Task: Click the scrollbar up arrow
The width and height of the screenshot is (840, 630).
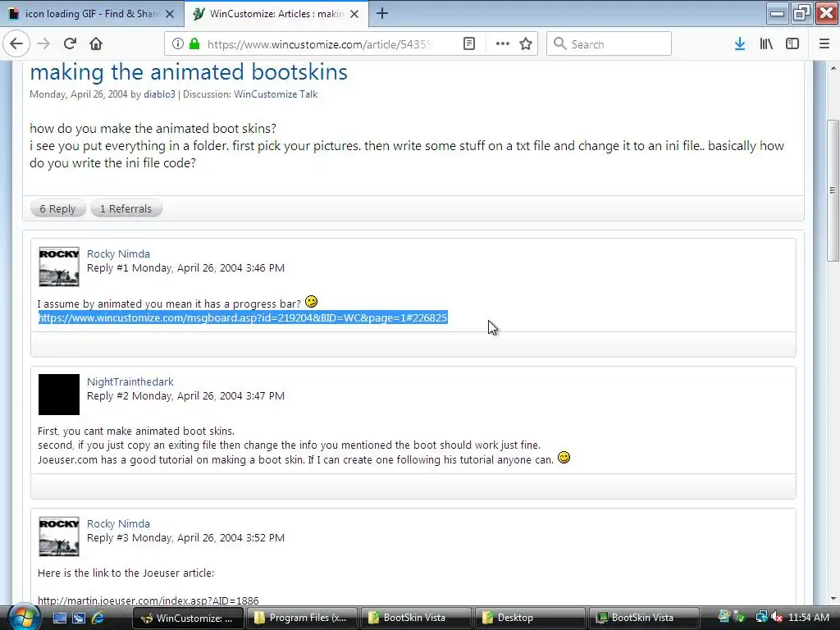Action: [x=833, y=68]
